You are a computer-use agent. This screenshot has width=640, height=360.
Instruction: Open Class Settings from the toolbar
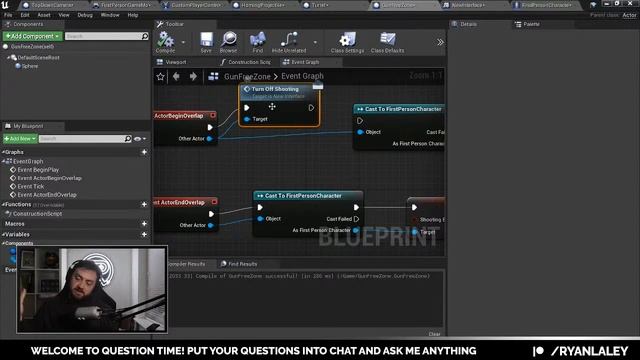[x=347, y=42]
